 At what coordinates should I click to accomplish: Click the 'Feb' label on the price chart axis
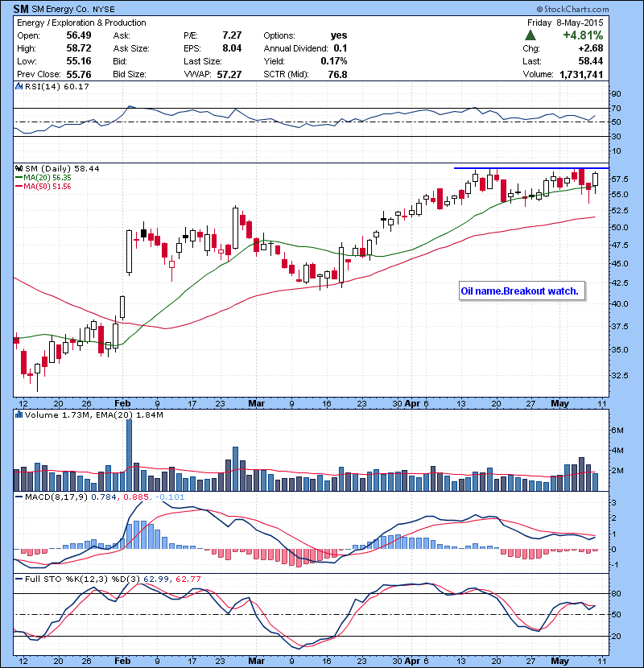pos(122,403)
